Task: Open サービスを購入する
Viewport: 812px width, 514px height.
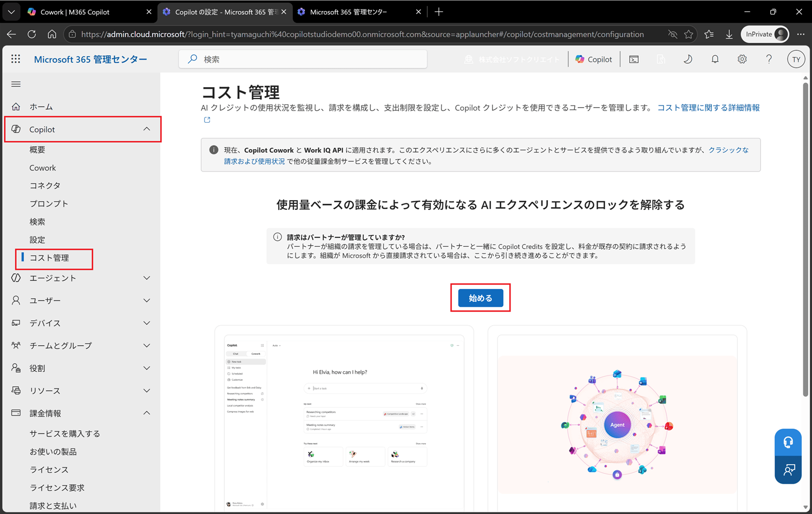Action: tap(65, 433)
